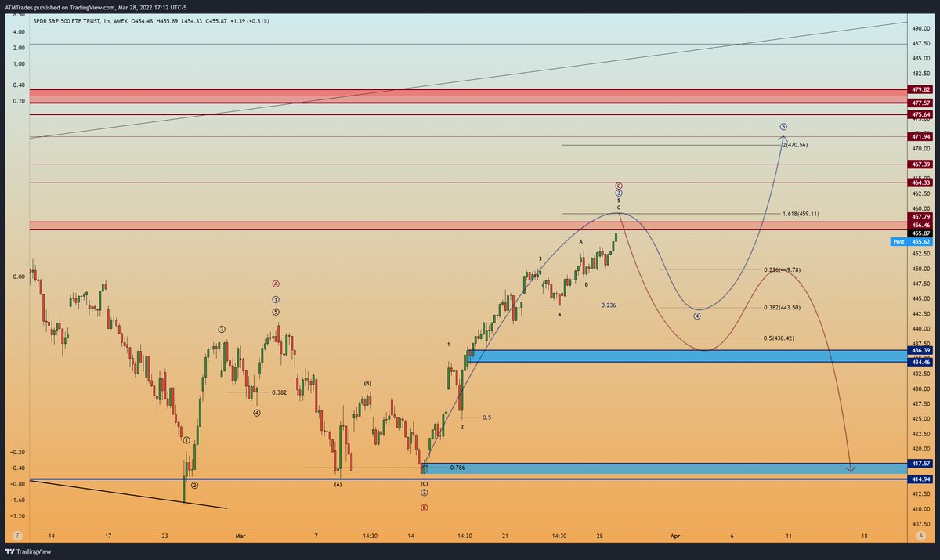This screenshot has height=560, width=940.
Task: Select the 477.57 red price label
Action: 920,103
